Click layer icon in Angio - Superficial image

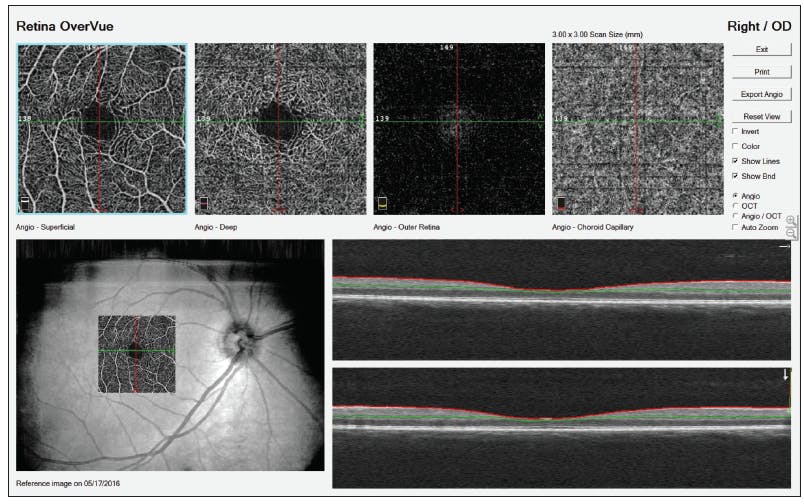pos(26,203)
